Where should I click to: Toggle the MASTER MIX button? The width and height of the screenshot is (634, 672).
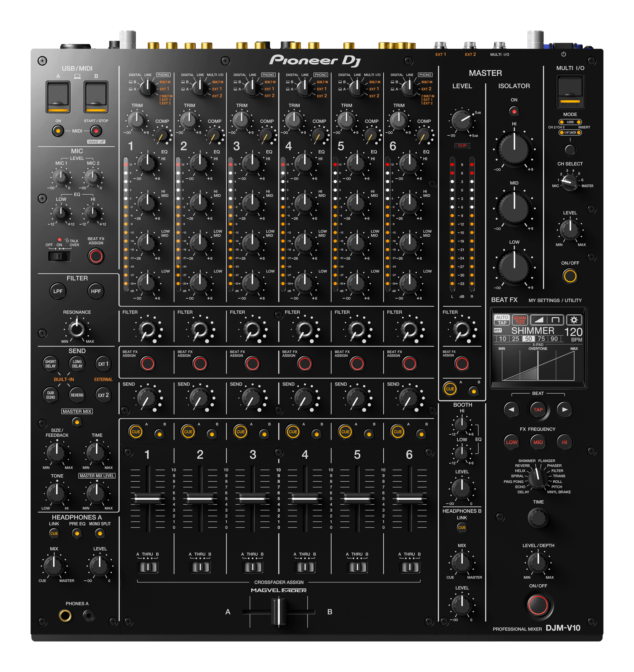click(x=77, y=422)
